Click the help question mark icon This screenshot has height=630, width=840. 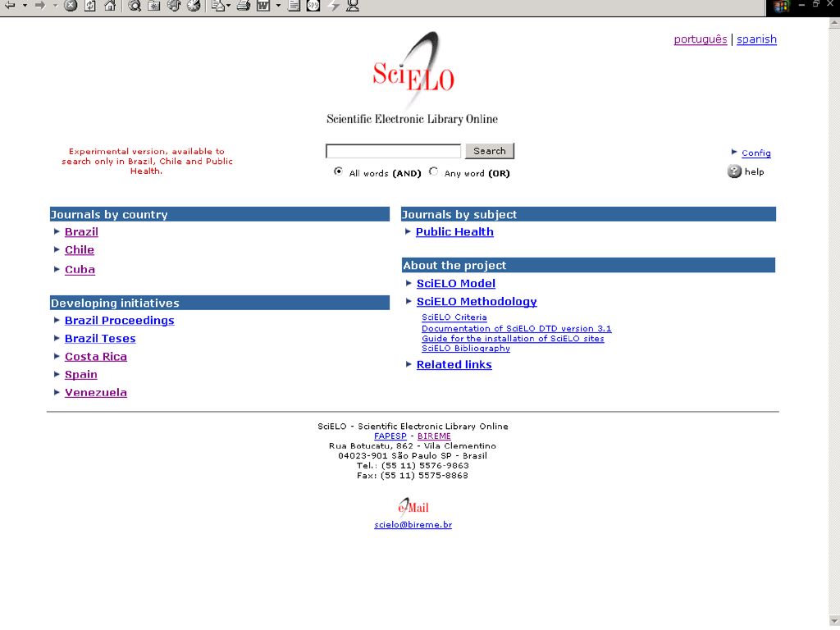734,171
